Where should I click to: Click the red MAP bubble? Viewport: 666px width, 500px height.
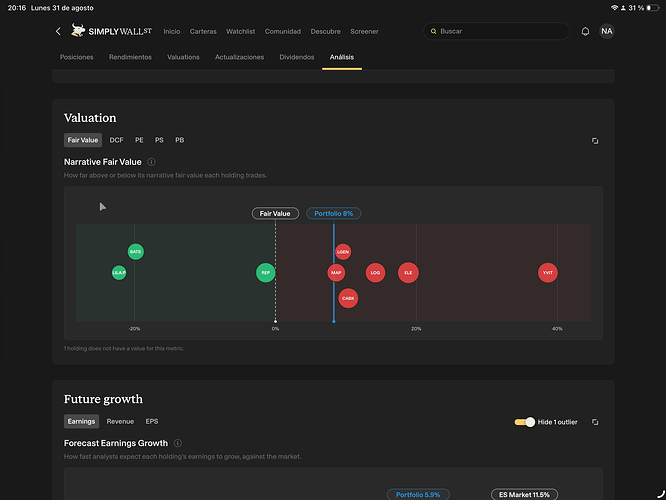point(336,272)
